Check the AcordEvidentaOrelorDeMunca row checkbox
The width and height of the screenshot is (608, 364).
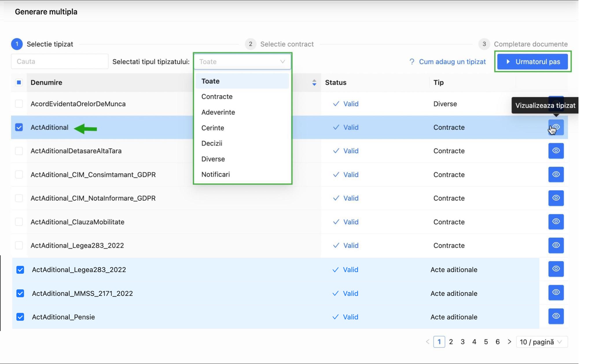coord(19,104)
